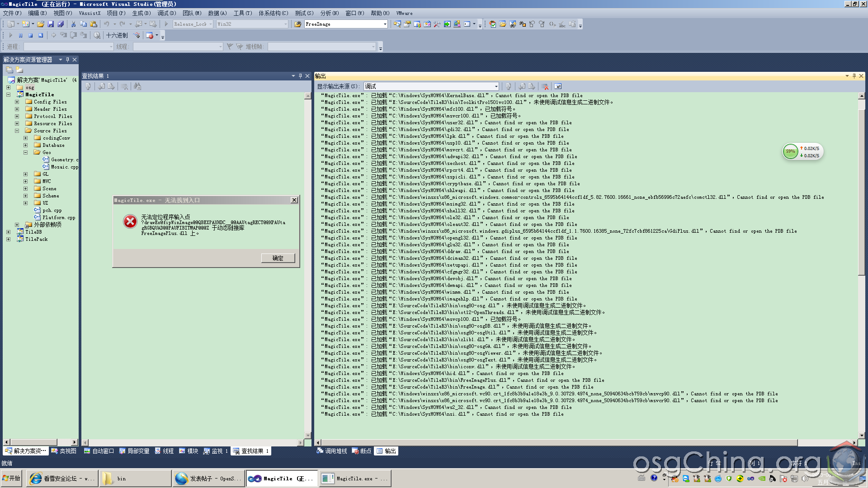The width and height of the screenshot is (868, 488).
Task: Open the Breakpoints window toolbar icon
Action: (150, 35)
